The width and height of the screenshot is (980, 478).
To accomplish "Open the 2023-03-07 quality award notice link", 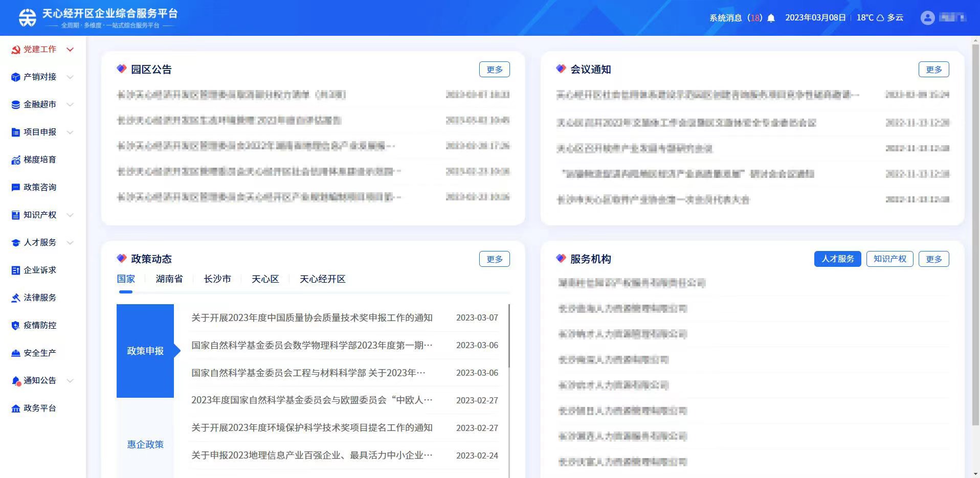I will (x=311, y=317).
